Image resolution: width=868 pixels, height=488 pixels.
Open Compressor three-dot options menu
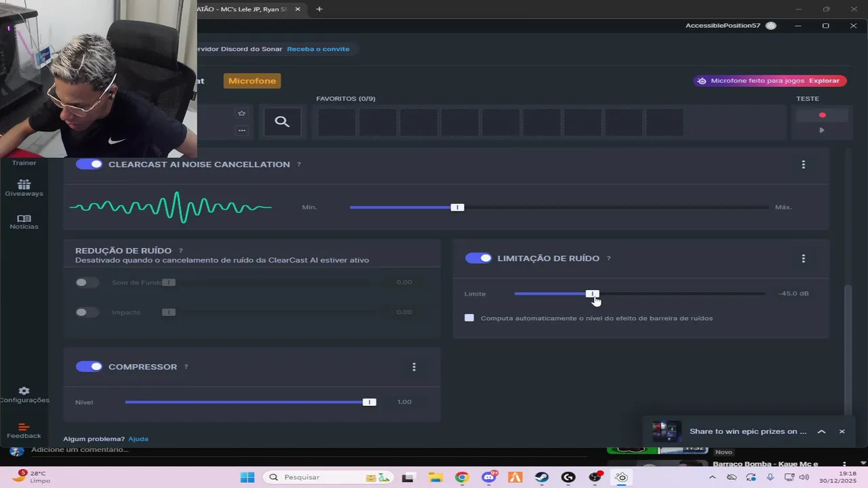(x=414, y=367)
